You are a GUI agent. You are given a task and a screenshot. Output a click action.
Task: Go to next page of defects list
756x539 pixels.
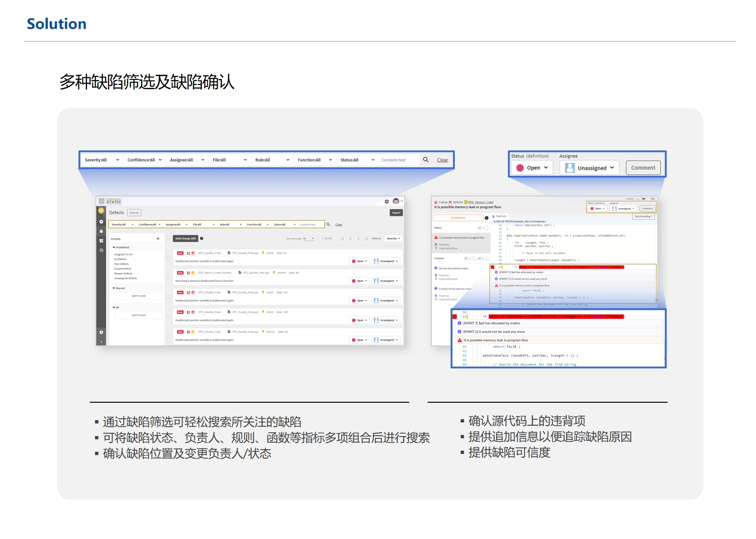(359, 239)
